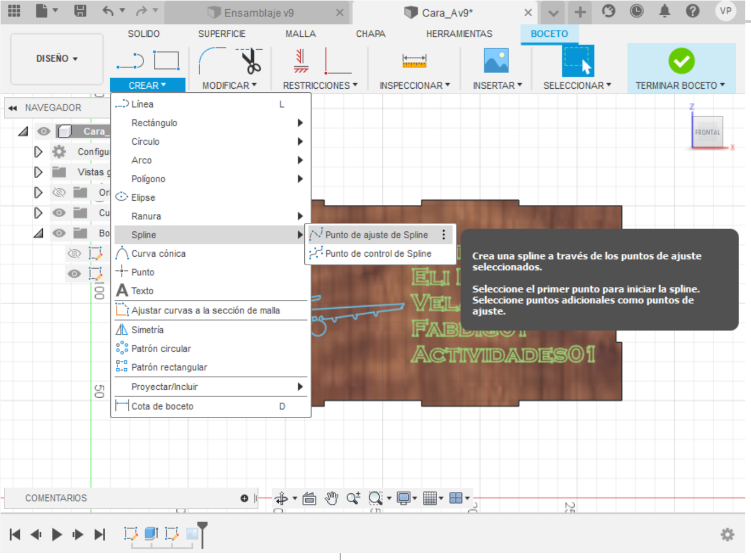Toggle visibility of the Cara root component
The height and width of the screenshot is (560, 751).
(x=44, y=131)
